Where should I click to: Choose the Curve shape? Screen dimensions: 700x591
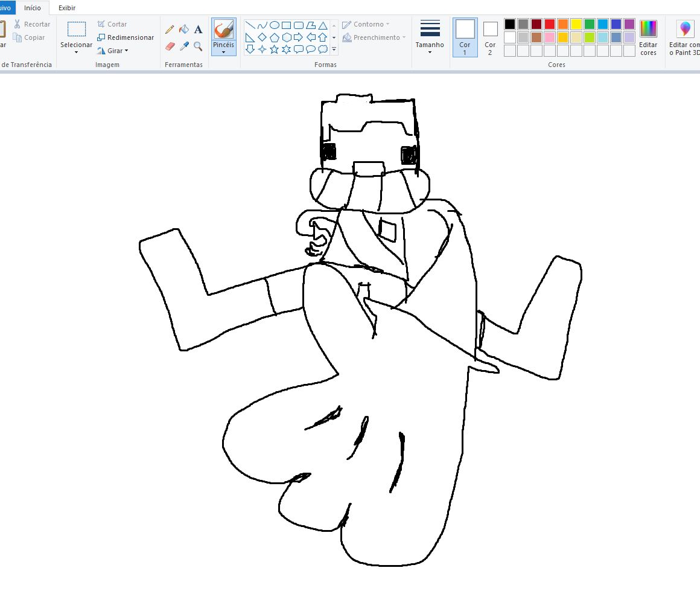[x=262, y=25]
